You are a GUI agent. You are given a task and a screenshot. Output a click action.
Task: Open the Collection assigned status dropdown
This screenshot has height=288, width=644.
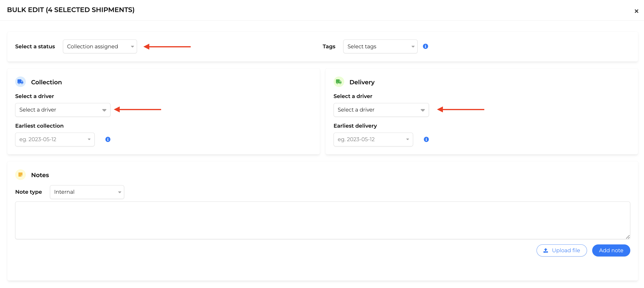[100, 47]
